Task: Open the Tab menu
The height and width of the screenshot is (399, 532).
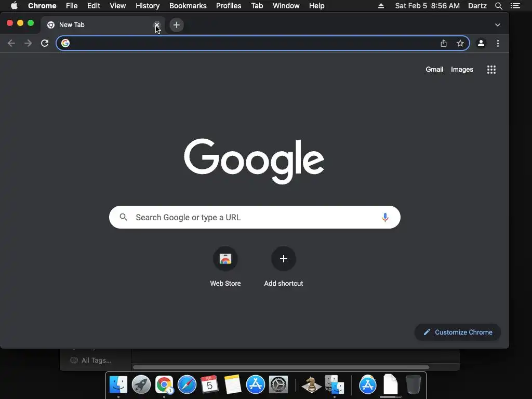Action: click(257, 6)
